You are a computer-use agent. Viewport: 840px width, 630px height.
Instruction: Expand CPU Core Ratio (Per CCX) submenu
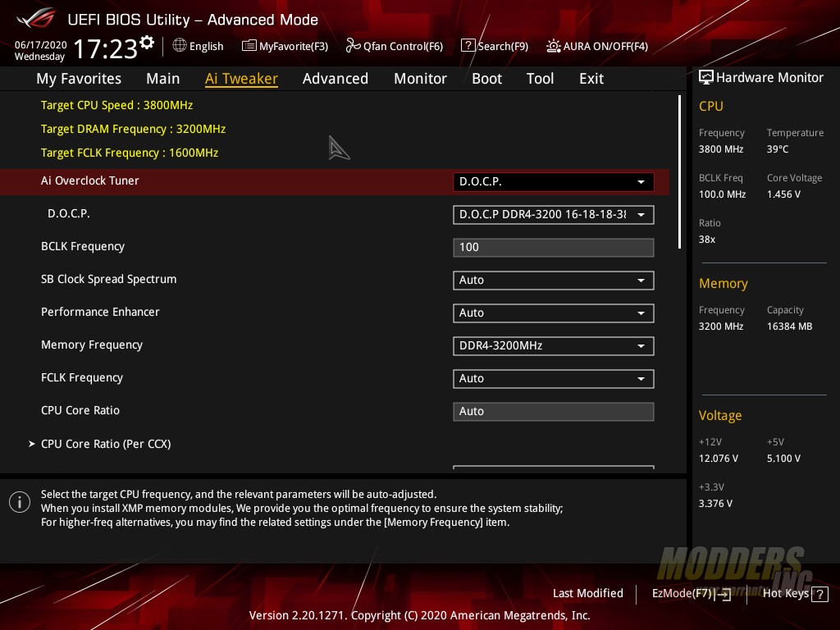[x=105, y=444]
